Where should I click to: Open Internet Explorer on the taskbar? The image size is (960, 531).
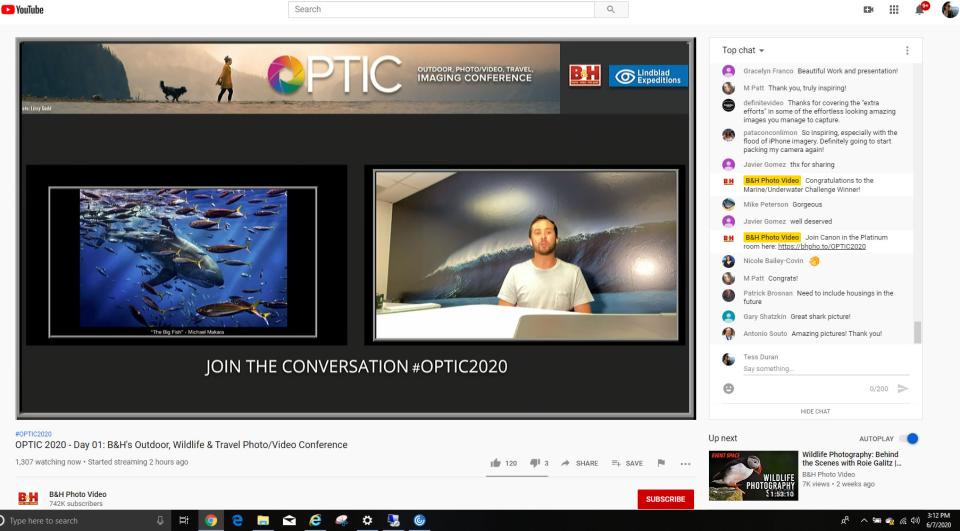pyautogui.click(x=315, y=521)
